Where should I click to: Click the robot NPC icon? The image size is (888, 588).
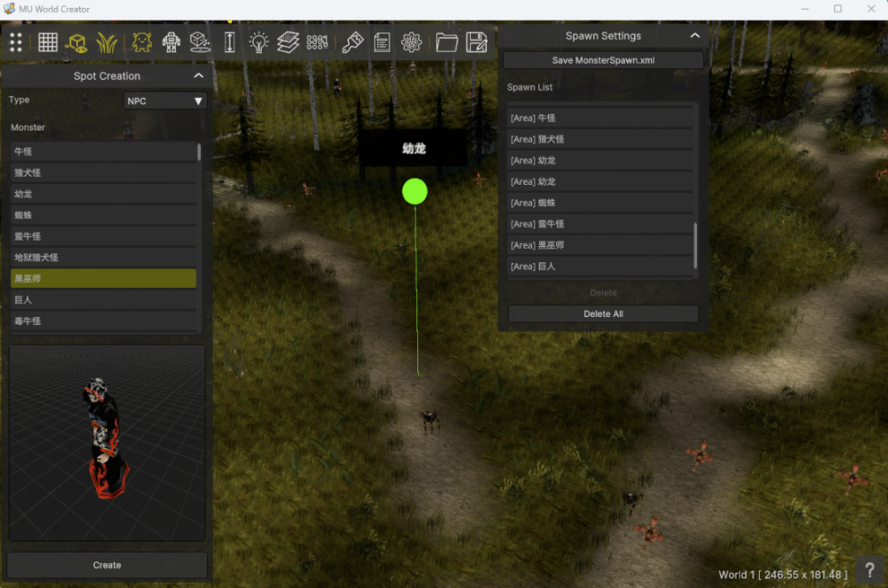(171, 42)
